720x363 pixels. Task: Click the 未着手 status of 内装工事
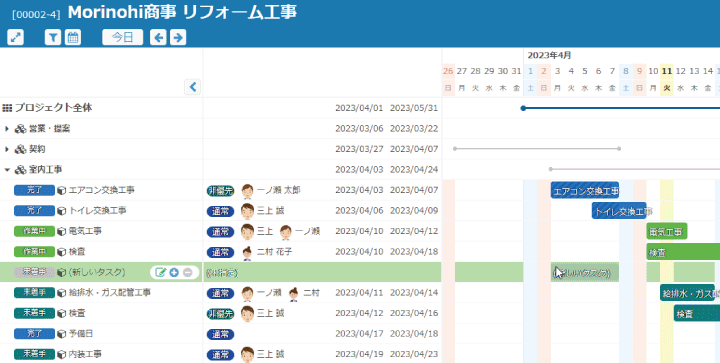pyautogui.click(x=34, y=354)
